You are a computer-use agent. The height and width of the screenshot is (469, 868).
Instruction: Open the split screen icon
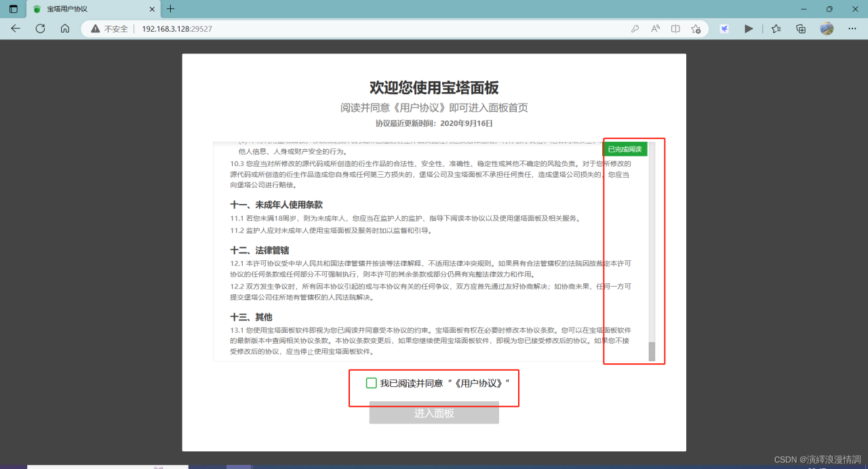tap(675, 28)
